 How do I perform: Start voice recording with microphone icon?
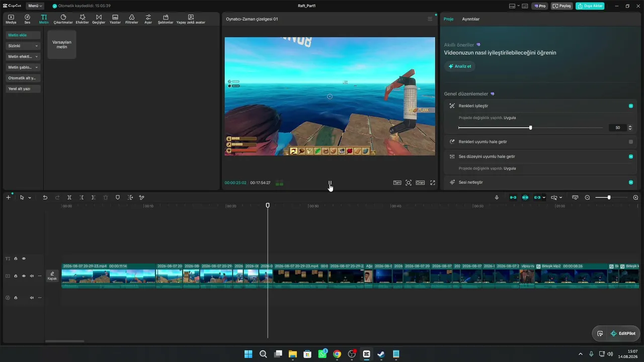click(x=497, y=198)
